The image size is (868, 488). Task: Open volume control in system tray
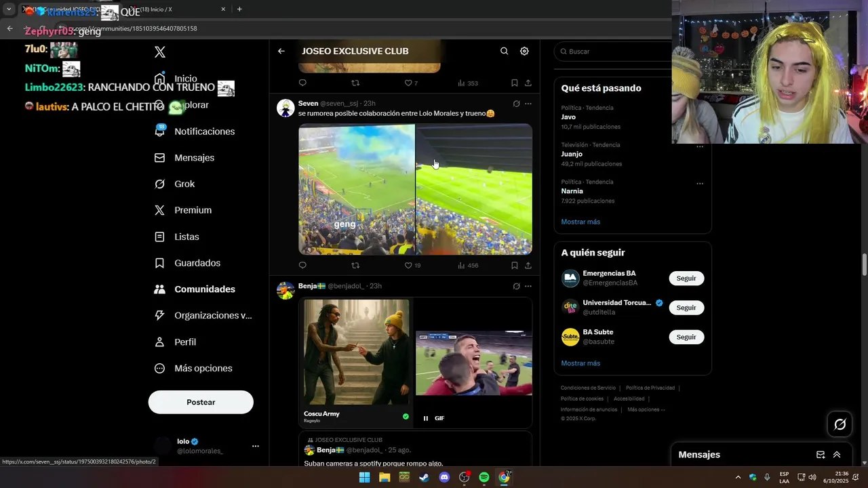[812, 477]
